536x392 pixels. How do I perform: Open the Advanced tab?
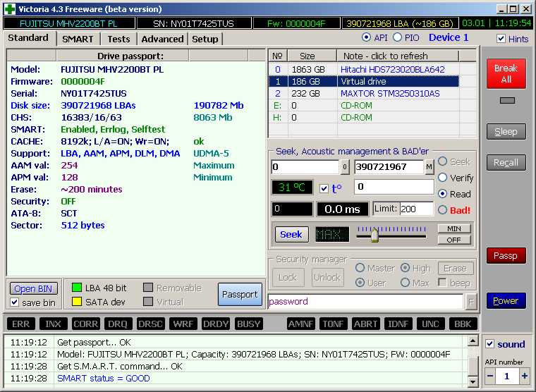point(162,39)
